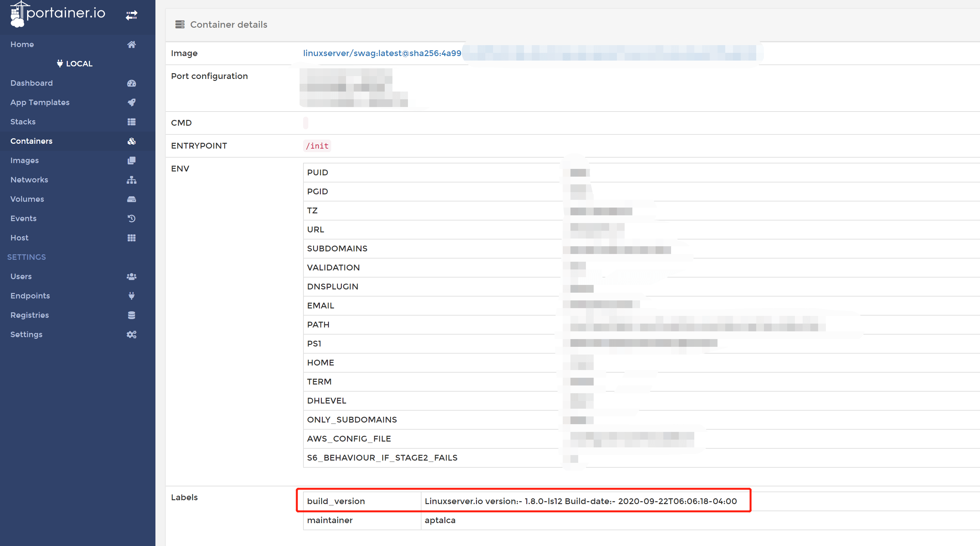Screen dimensions: 980x546
Task: Click Stacks list icon
Action: (x=131, y=122)
